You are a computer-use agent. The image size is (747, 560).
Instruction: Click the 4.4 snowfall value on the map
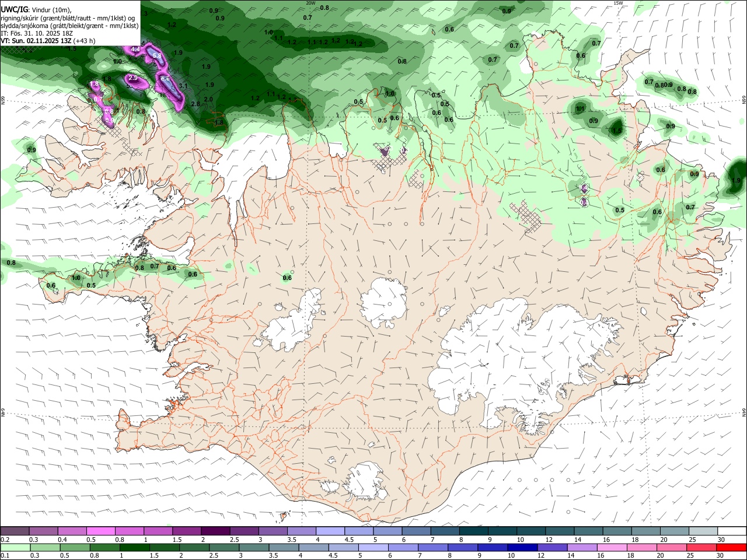pyautogui.click(x=135, y=49)
